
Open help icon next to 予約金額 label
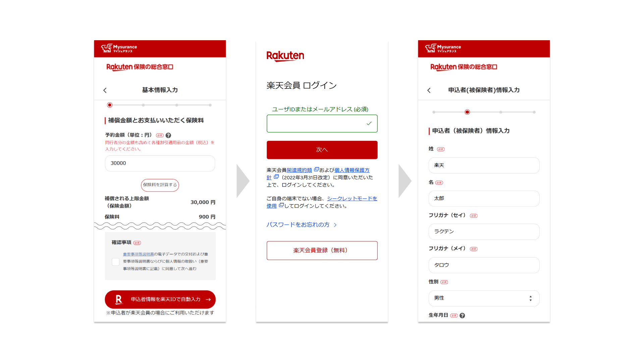(168, 135)
